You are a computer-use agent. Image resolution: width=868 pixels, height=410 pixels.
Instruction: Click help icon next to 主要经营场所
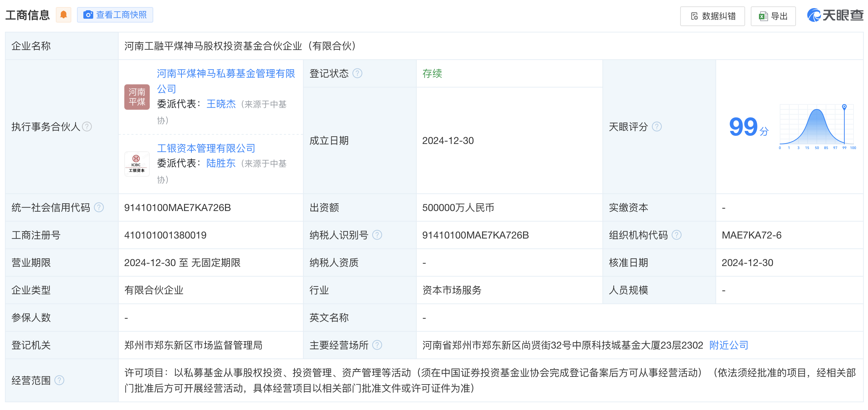tap(377, 345)
